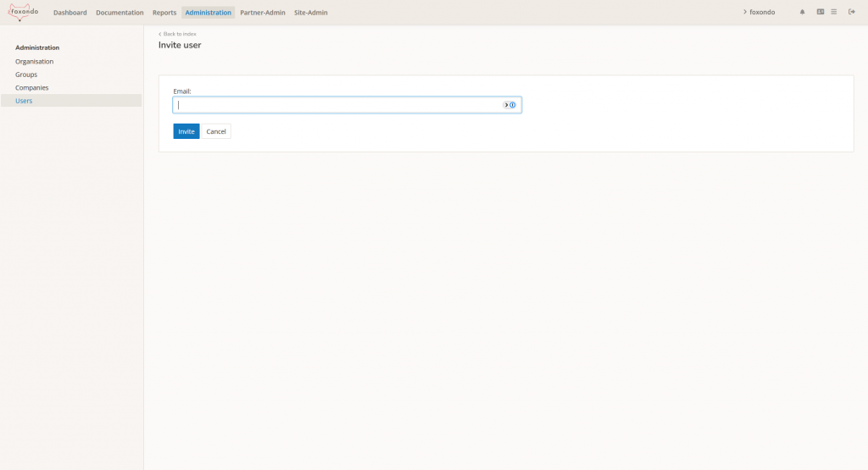Open the list menu icon
Screen dimensions: 868x470
pos(834,12)
